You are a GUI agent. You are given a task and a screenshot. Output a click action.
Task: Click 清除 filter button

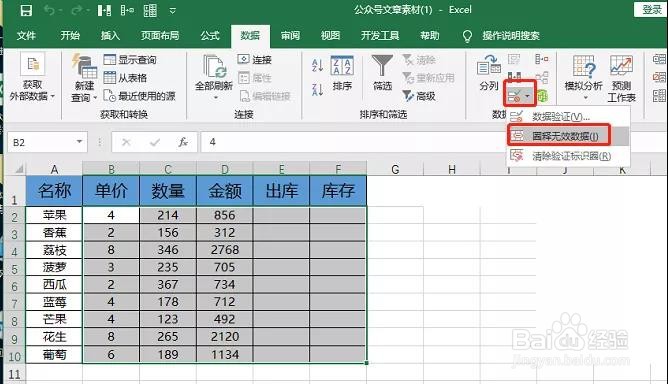click(x=419, y=60)
